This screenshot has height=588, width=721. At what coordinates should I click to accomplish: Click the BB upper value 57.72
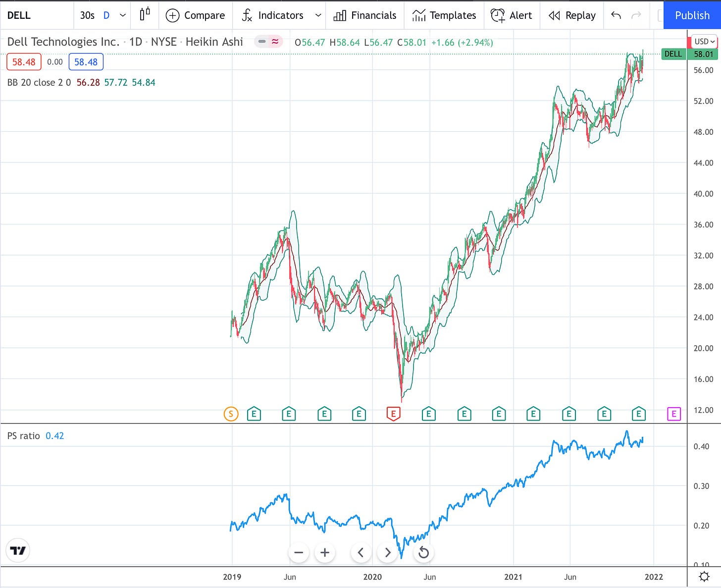[x=116, y=83]
